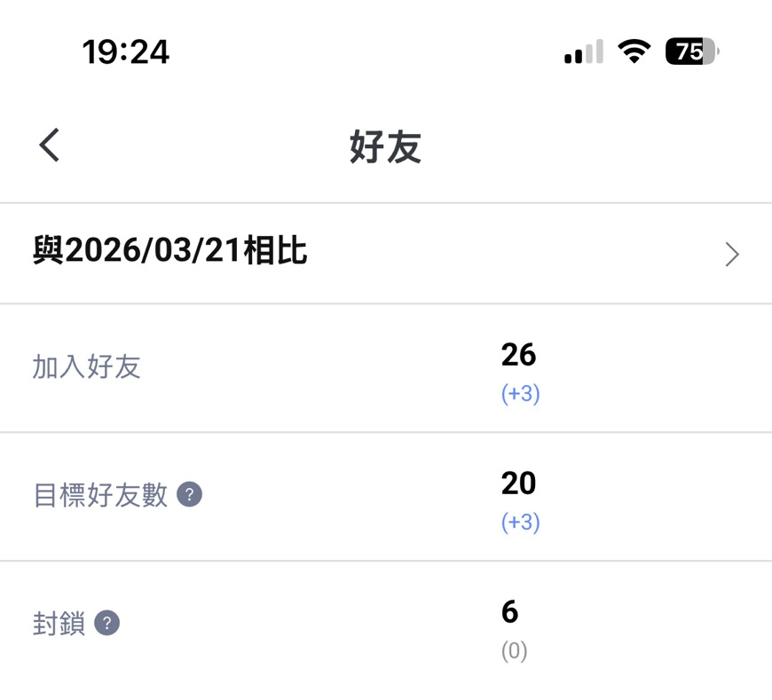Tap the cellular signal bars

click(583, 52)
